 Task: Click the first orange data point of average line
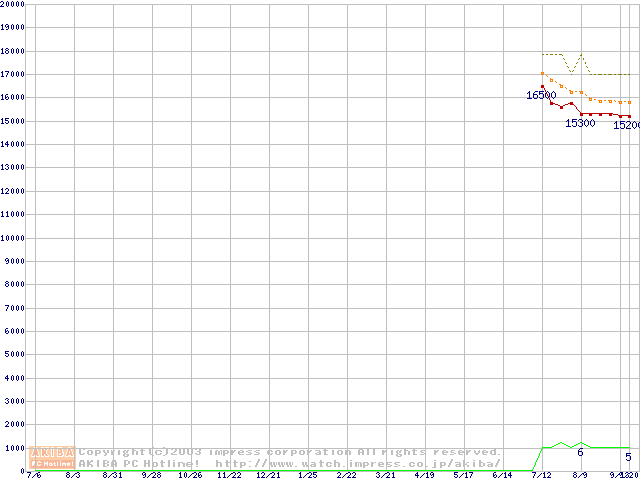pos(542,73)
